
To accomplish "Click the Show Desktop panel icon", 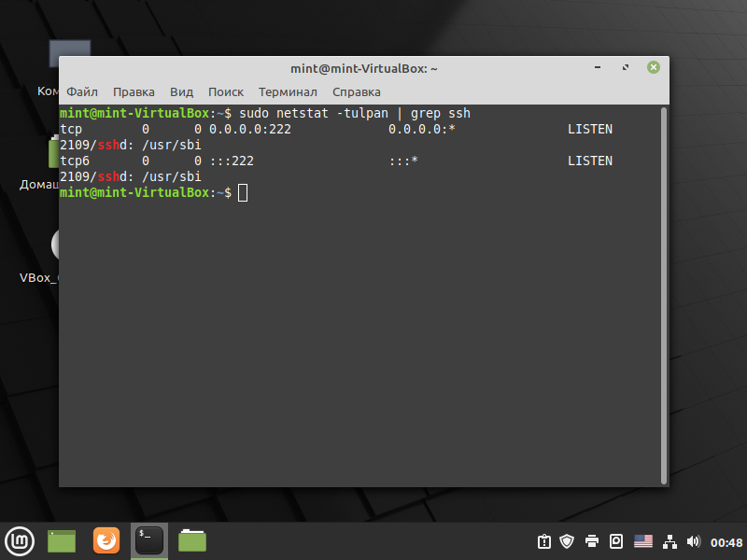I will 62,541.
